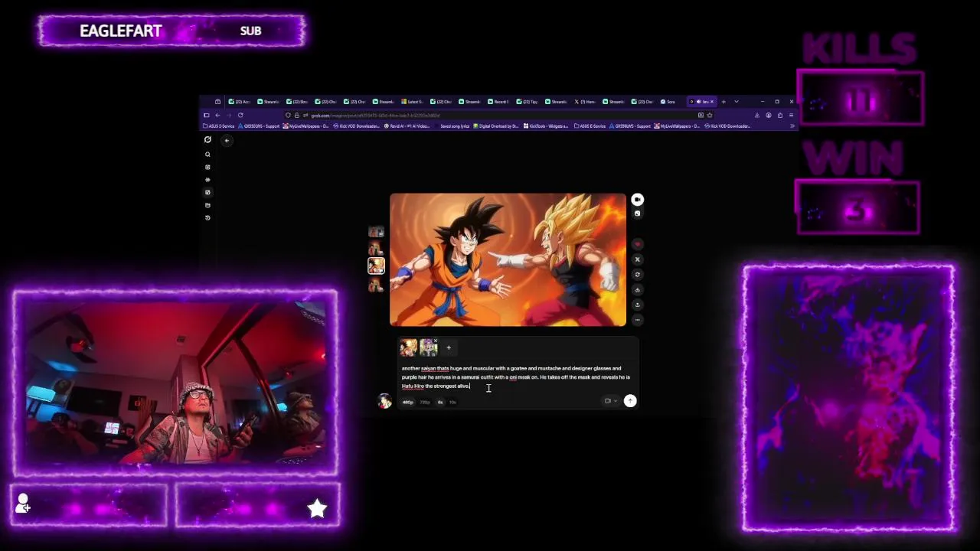Select 480p video resolution
Screen dimensions: 980x551
(407, 402)
